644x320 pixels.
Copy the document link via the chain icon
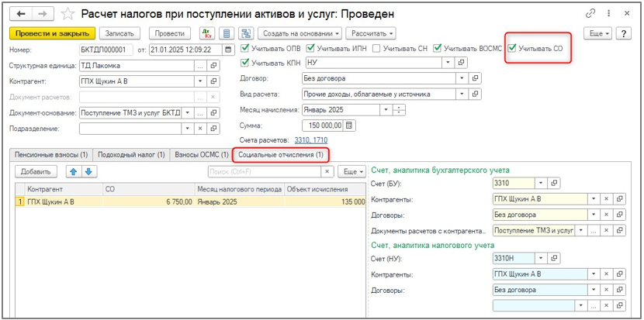(591, 14)
